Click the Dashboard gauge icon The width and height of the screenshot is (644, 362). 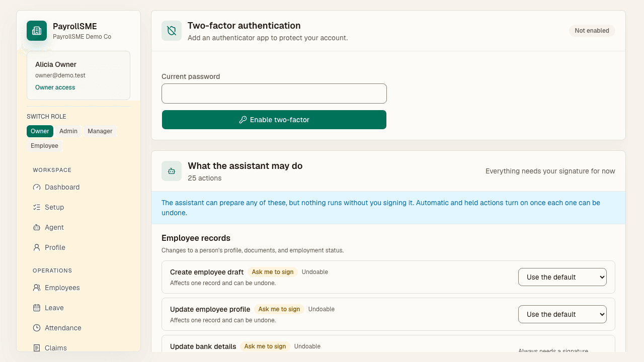(x=37, y=187)
